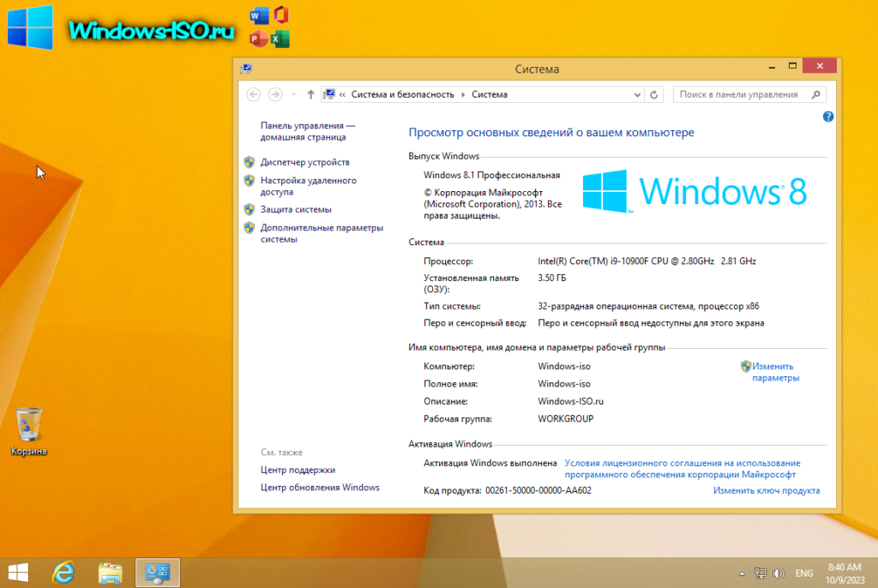This screenshot has width=878, height=588.
Task: Open the Система и безопасность breadcrumb
Action: pos(403,94)
